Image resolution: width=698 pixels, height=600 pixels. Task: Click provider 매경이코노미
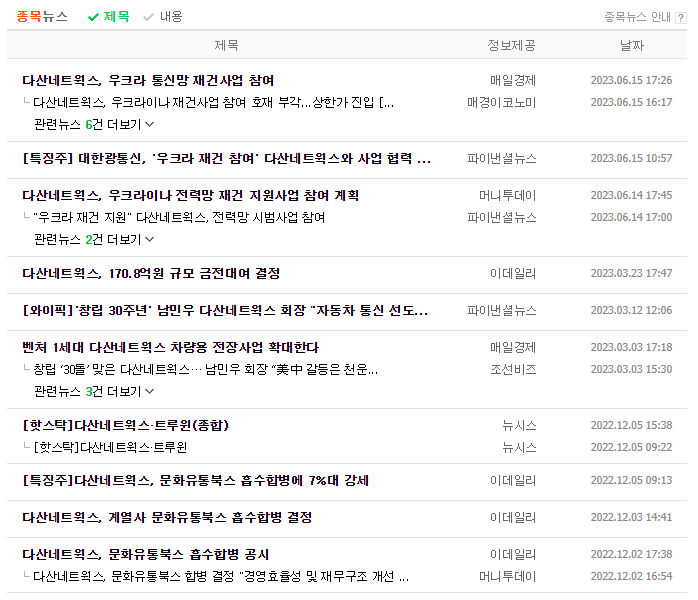click(502, 103)
